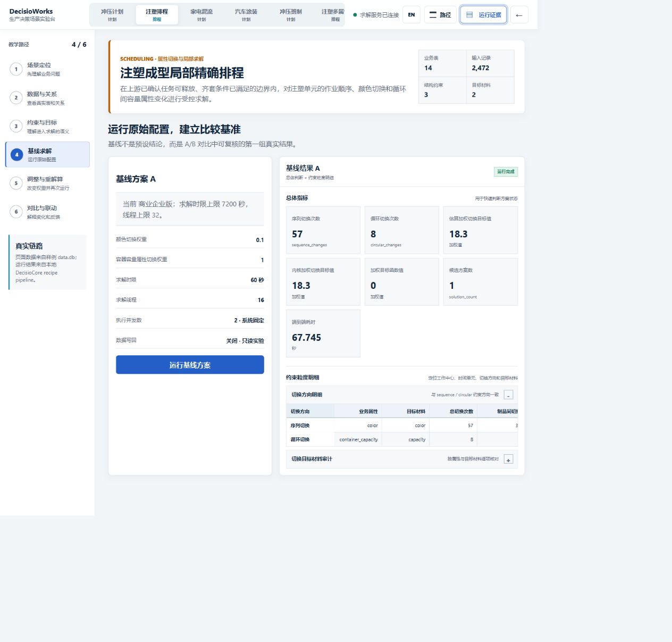
Task: Click the 业务表 stat showing 14
Action: [x=442, y=63]
